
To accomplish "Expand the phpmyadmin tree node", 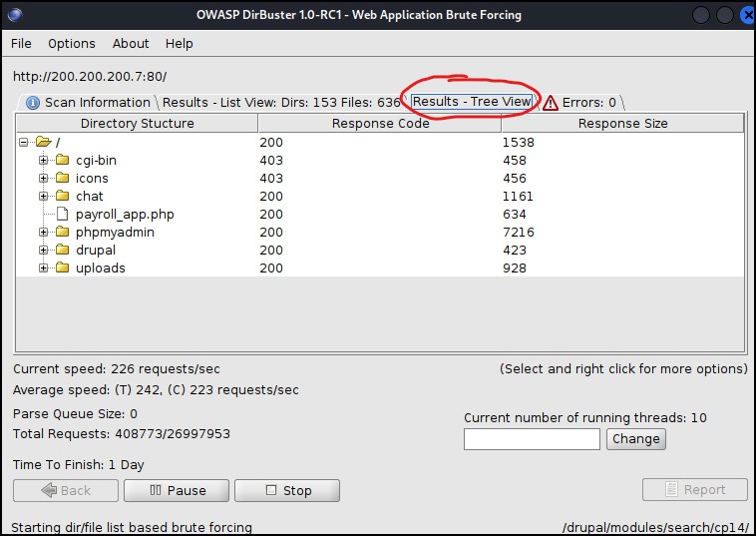I will coord(43,233).
